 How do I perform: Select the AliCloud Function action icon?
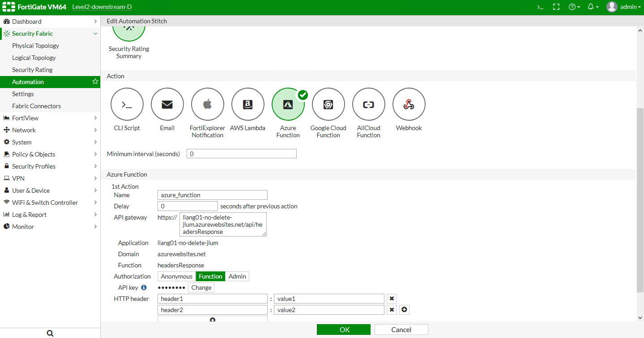click(x=369, y=105)
